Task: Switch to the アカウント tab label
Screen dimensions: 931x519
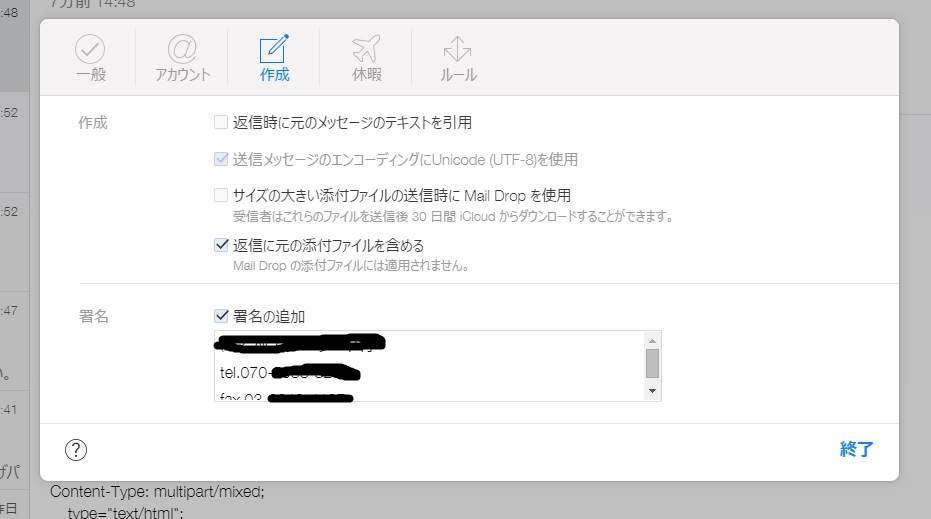Action: (183, 75)
